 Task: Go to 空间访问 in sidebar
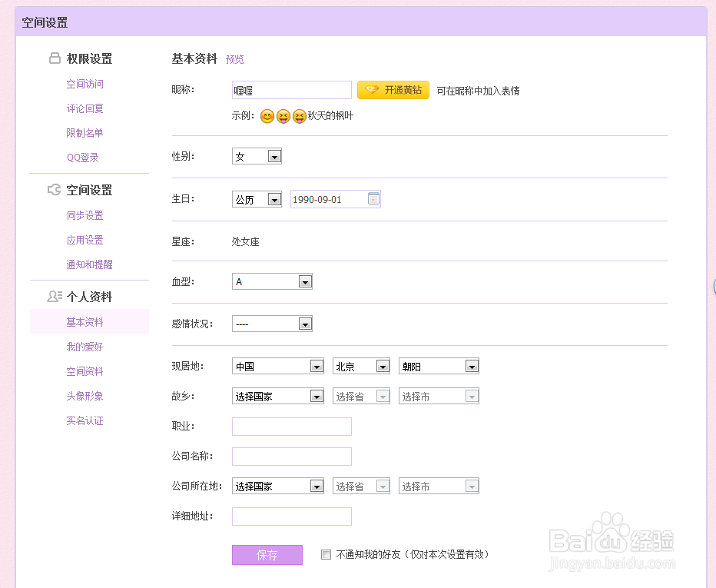pyautogui.click(x=85, y=84)
